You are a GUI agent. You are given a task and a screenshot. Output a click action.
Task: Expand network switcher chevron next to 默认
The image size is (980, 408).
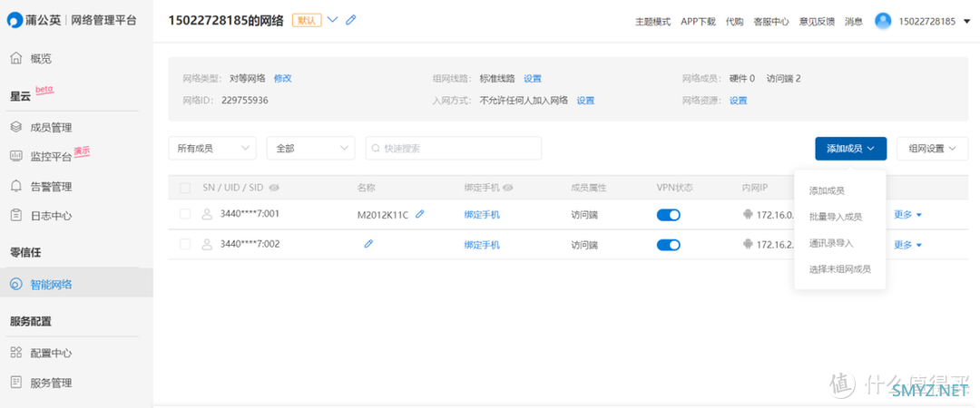point(332,20)
